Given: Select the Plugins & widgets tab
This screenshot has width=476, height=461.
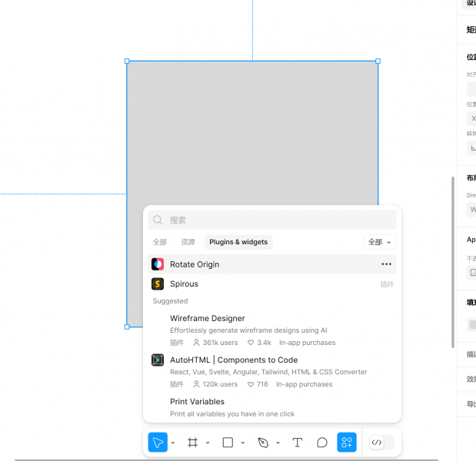Looking at the screenshot, I should tap(238, 242).
